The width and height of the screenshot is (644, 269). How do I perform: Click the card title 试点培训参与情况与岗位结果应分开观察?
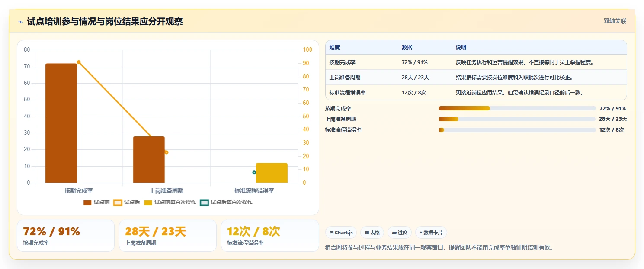point(105,22)
